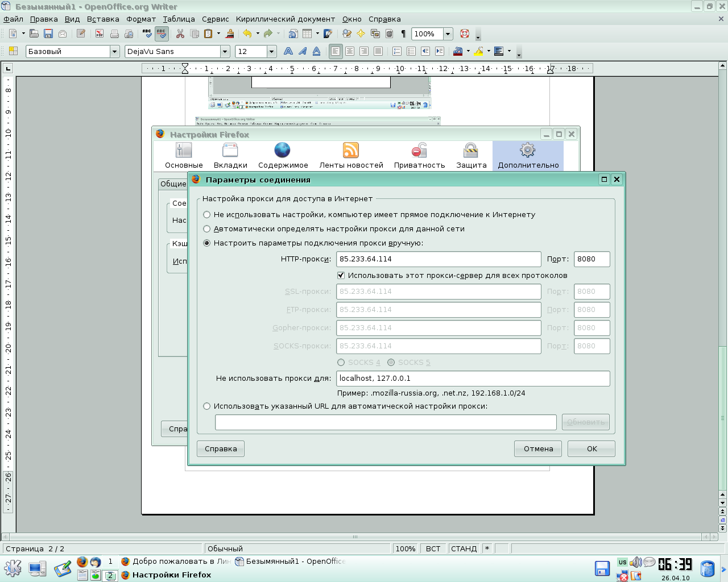
Task: Expand the Paste dropdown arrow
Action: tap(218, 34)
